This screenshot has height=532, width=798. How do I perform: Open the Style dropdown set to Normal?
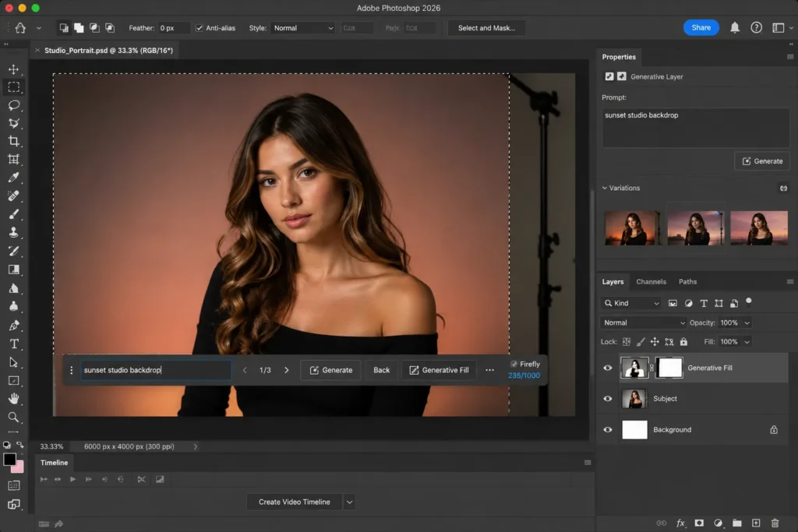[x=303, y=28]
